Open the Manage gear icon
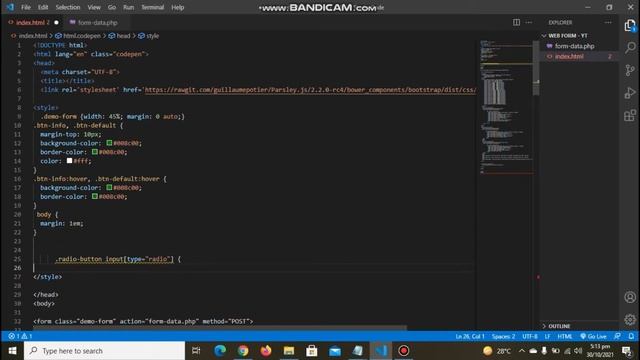 click(x=630, y=319)
